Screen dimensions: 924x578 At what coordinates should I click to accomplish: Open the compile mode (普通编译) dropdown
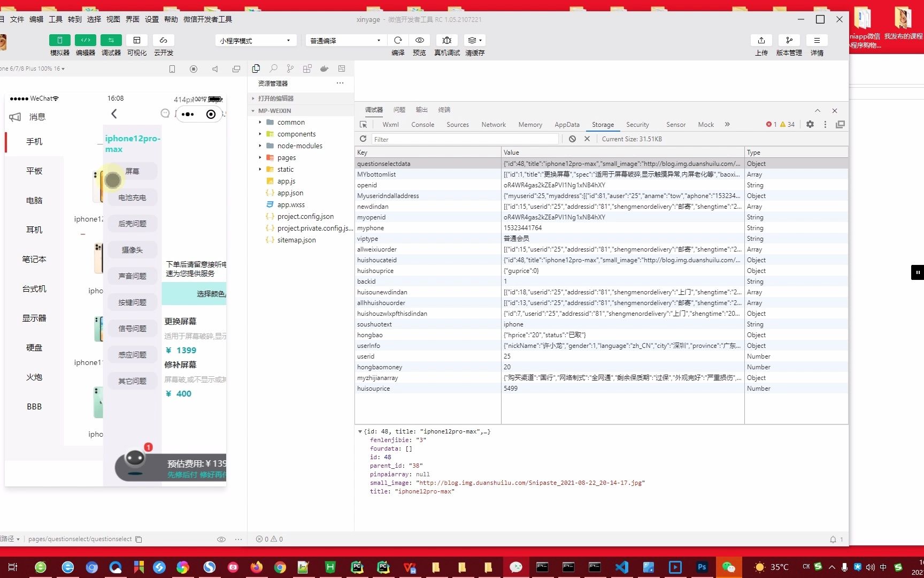345,41
